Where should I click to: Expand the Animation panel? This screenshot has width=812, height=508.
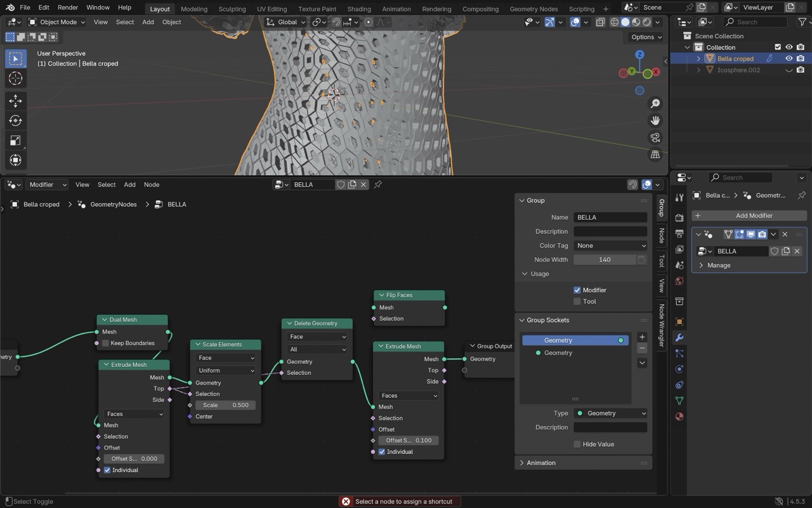coord(541,463)
